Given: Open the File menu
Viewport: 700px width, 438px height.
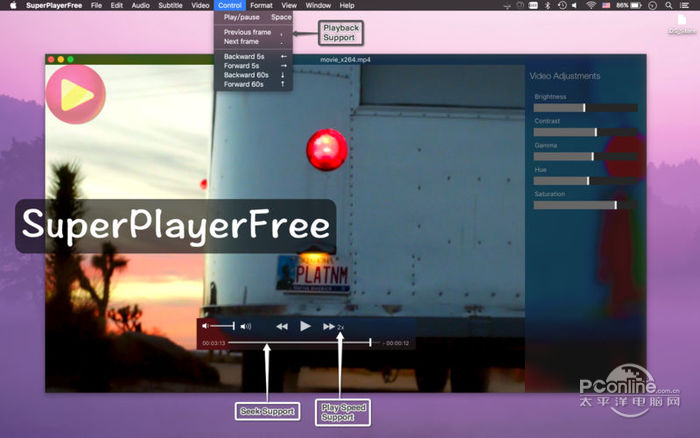Looking at the screenshot, I should pos(96,5).
